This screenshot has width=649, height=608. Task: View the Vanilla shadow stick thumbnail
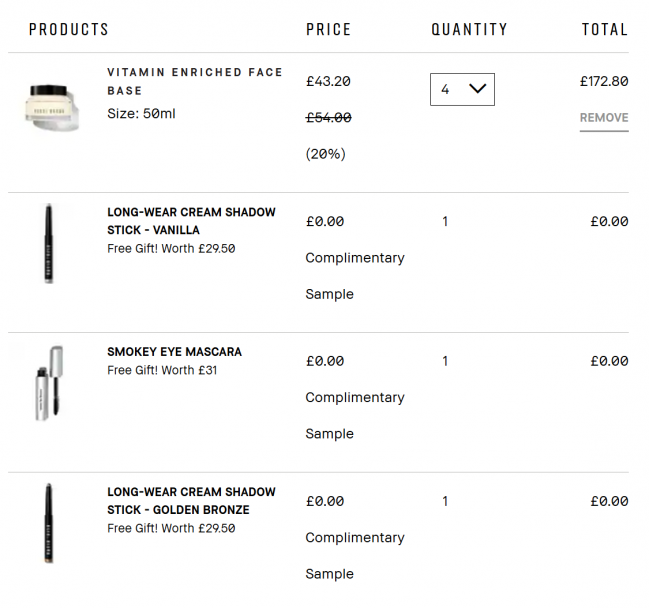click(49, 243)
